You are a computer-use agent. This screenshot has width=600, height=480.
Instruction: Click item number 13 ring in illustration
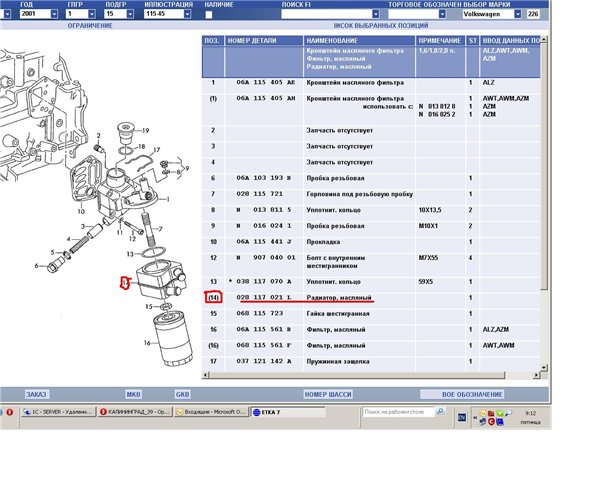point(154,252)
